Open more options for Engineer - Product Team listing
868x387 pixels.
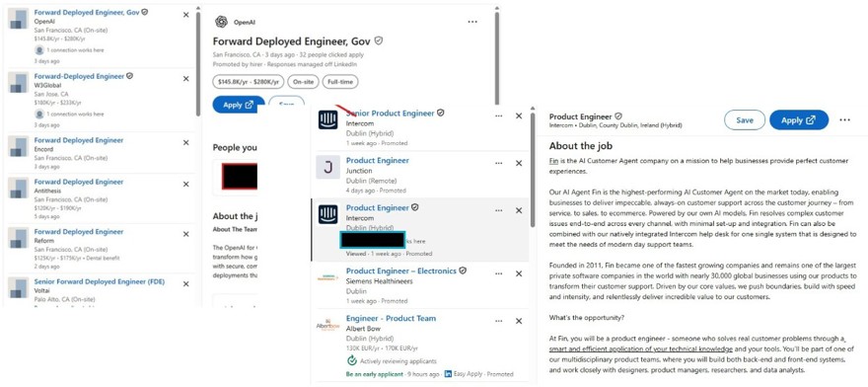pos(499,321)
